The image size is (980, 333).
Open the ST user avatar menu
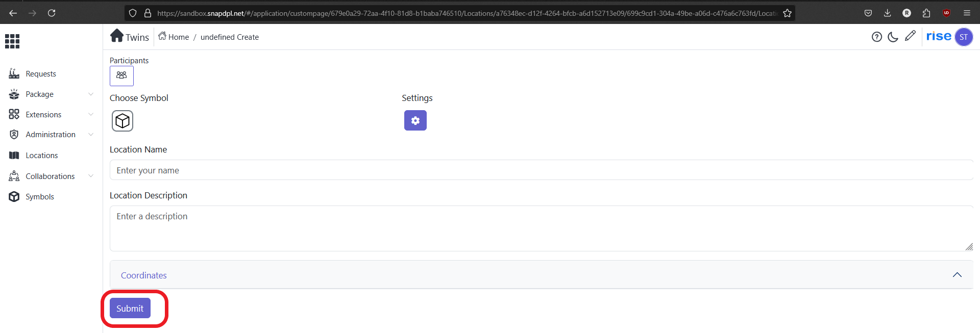pyautogui.click(x=964, y=37)
